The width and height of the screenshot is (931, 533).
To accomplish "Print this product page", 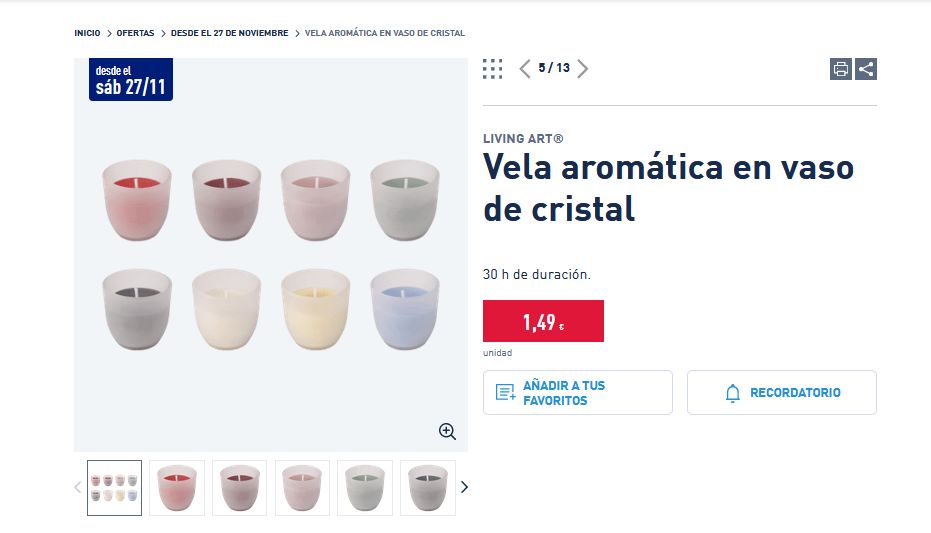I will tap(841, 69).
